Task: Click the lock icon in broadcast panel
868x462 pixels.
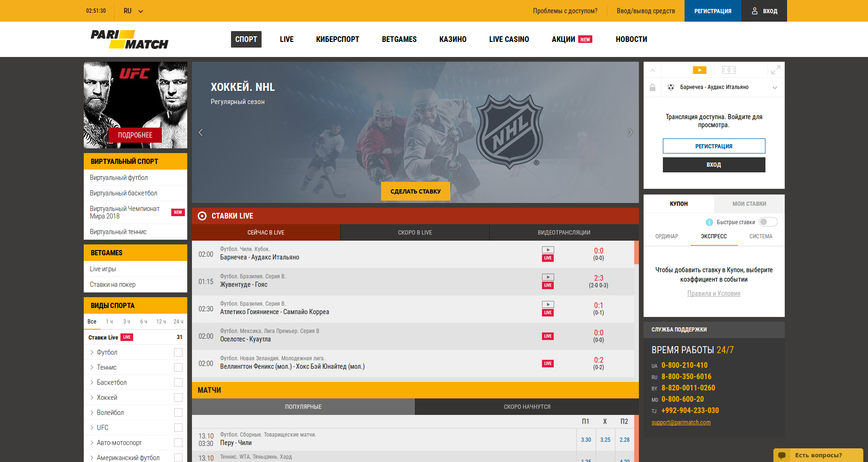Action: click(x=653, y=88)
